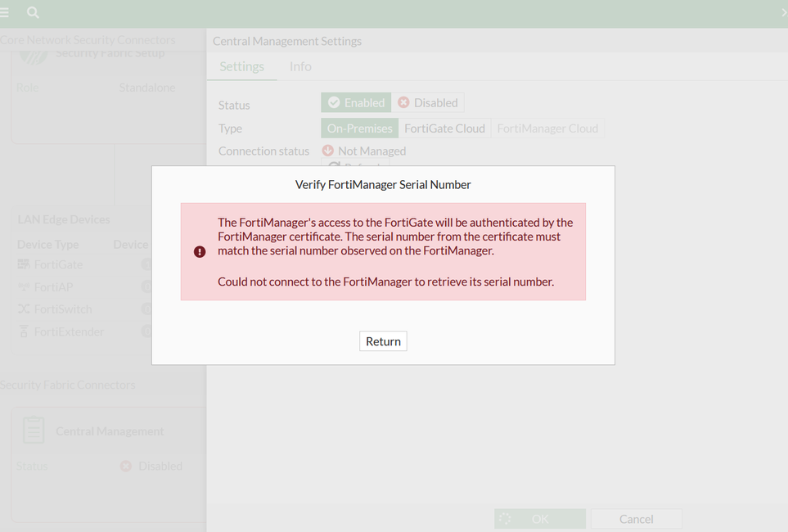Click the FortiSwitch device type icon
Viewport: 788px width, 532px height.
tap(24, 309)
